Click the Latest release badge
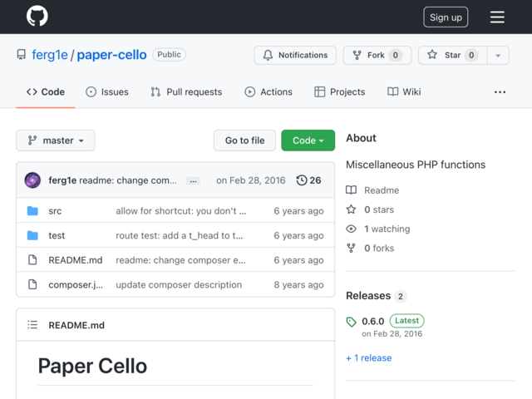The height and width of the screenshot is (399, 532). click(406, 321)
